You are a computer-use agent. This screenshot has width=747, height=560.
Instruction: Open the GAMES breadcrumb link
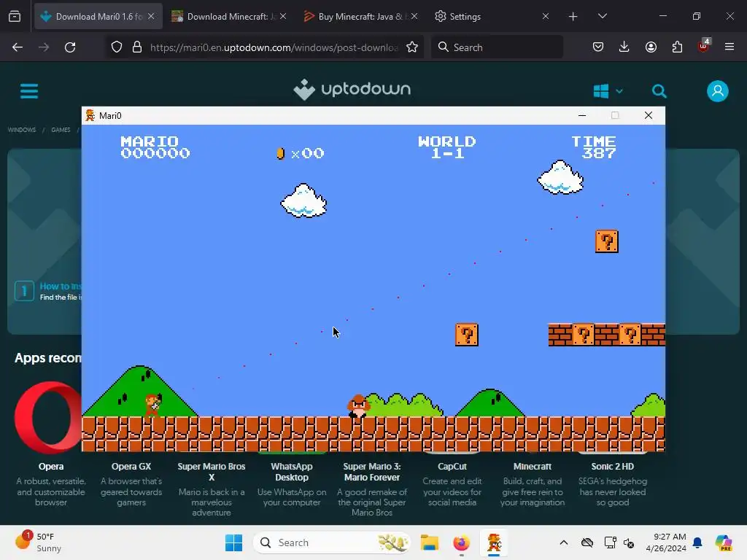click(61, 130)
